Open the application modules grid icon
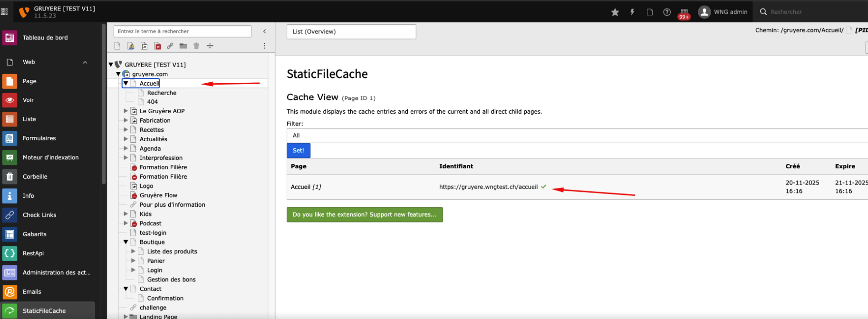The width and height of the screenshot is (868, 319). click(4, 12)
